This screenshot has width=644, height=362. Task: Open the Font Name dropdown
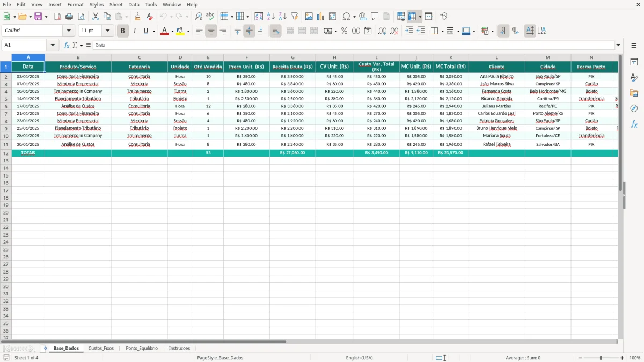tap(69, 31)
